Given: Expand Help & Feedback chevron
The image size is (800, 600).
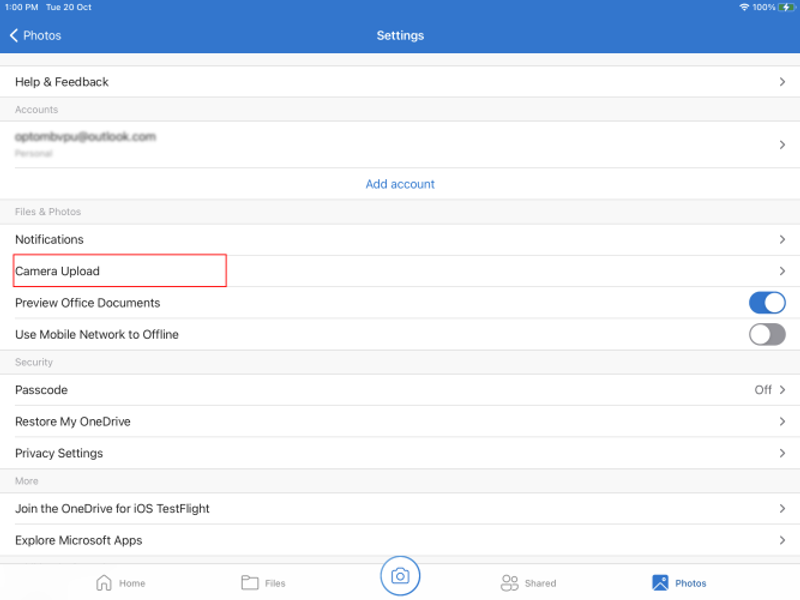Looking at the screenshot, I should [782, 82].
